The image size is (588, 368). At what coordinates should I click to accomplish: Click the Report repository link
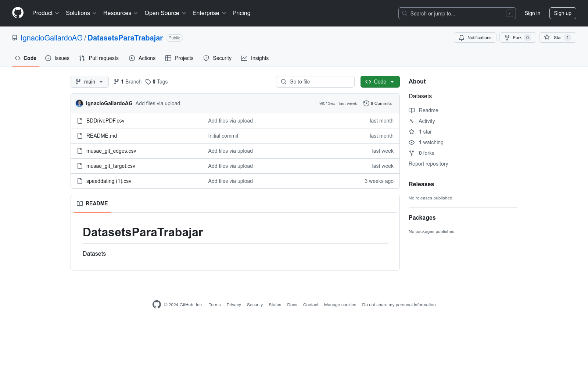click(429, 164)
